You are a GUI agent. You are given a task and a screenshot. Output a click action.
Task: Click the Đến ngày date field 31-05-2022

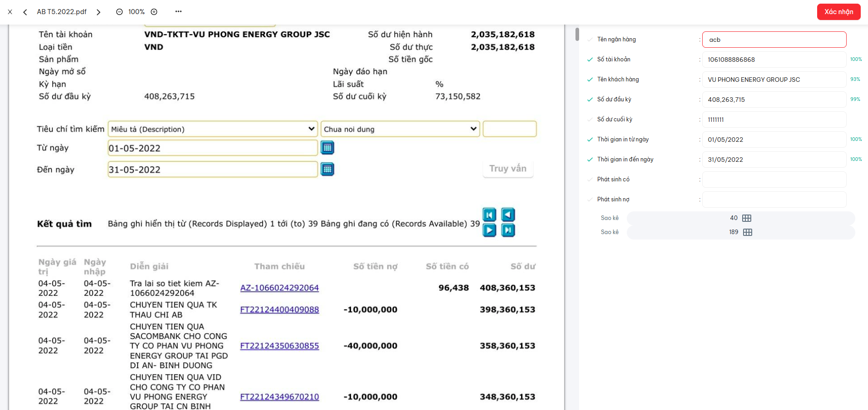[x=213, y=170]
